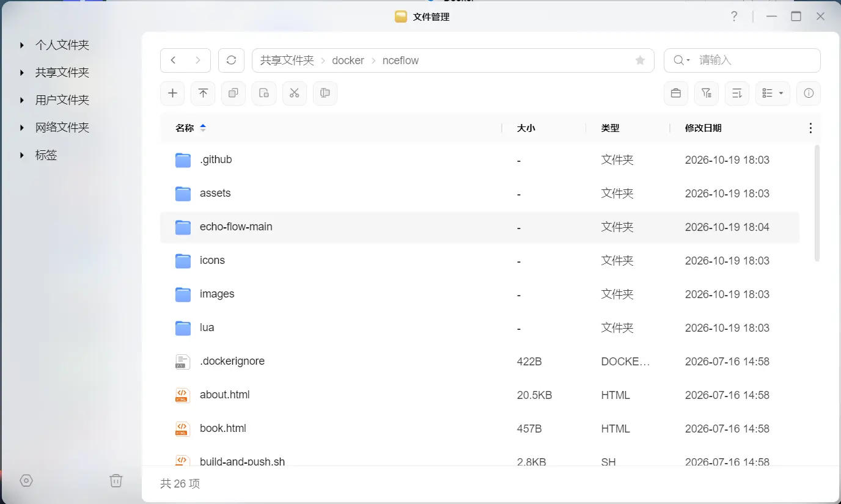Select the about.html file

(x=480, y=395)
